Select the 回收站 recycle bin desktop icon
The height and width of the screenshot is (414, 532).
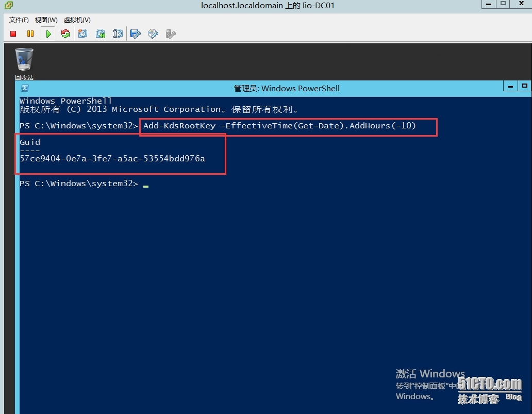24,64
